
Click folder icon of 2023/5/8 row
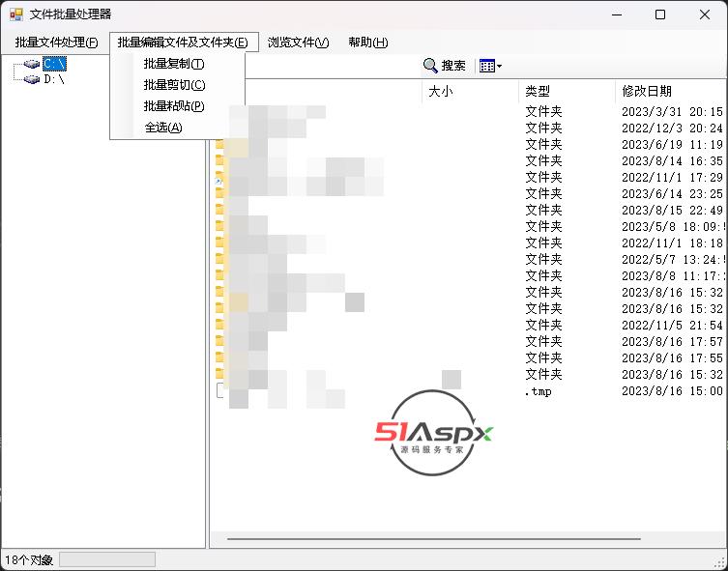(219, 227)
